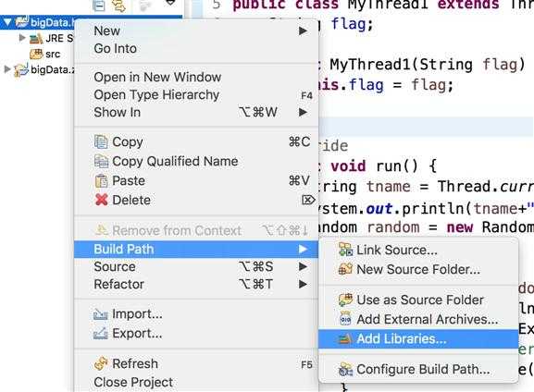Toggle Link with Editor arrows icon
Viewport: 534px width, 392px height.
pos(119,6)
